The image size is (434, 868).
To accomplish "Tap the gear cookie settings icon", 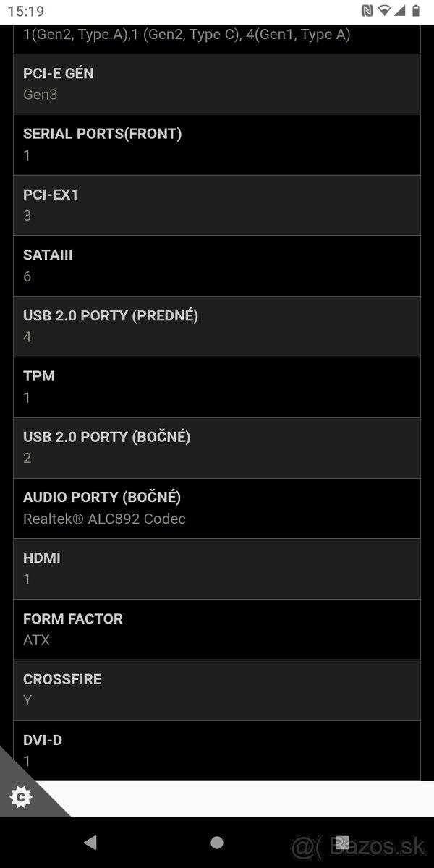I will tap(21, 797).
